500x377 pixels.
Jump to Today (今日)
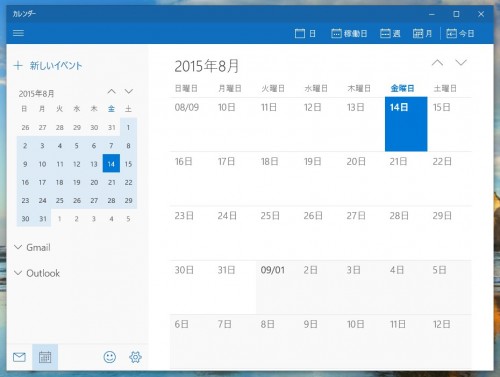point(460,33)
